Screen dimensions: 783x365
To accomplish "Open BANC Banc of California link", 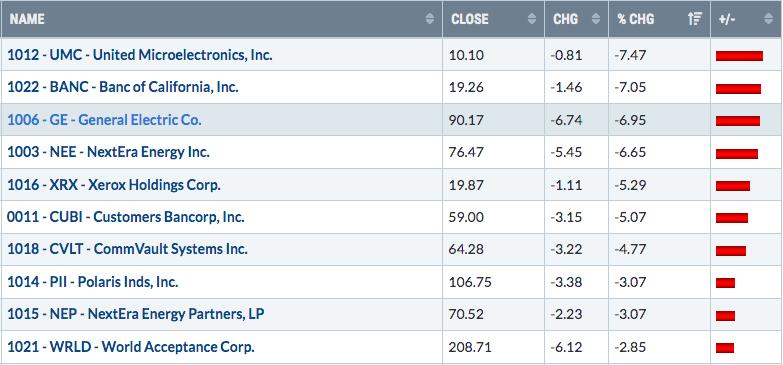I will (123, 87).
